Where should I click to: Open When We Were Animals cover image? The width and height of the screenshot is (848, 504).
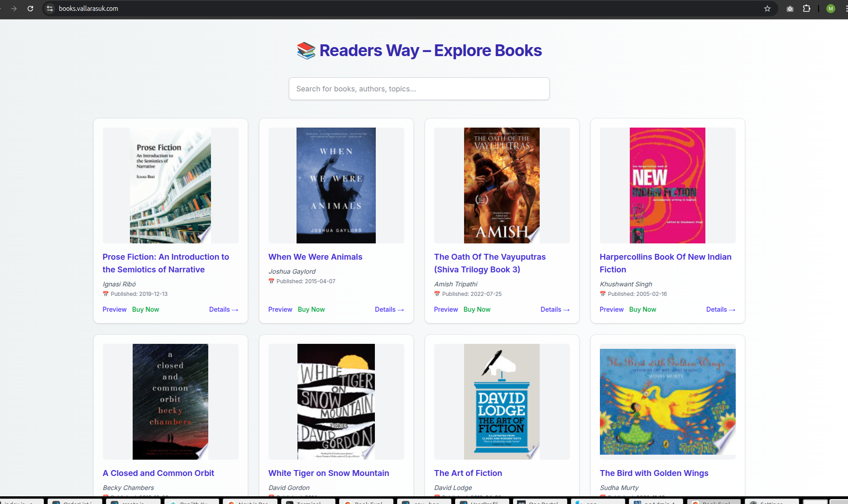pos(336,185)
